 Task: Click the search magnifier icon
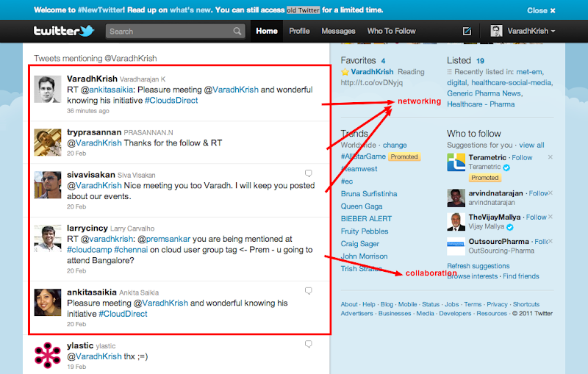coord(237,31)
